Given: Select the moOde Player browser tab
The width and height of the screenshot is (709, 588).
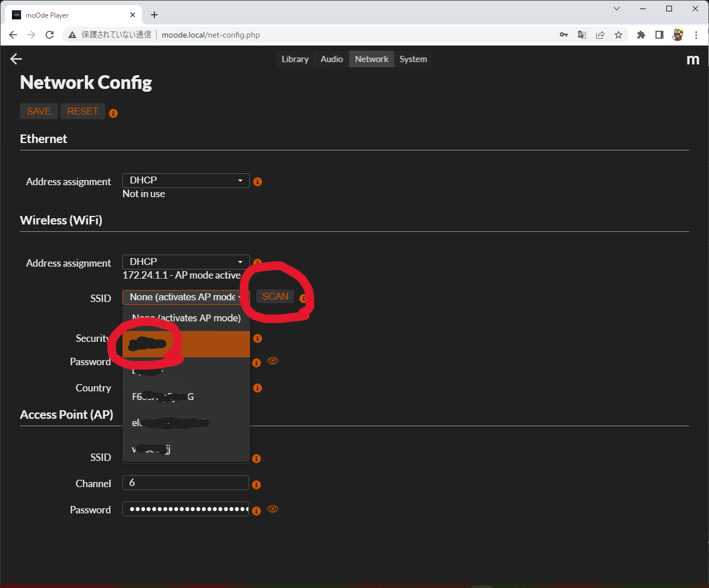Looking at the screenshot, I should click(x=74, y=15).
